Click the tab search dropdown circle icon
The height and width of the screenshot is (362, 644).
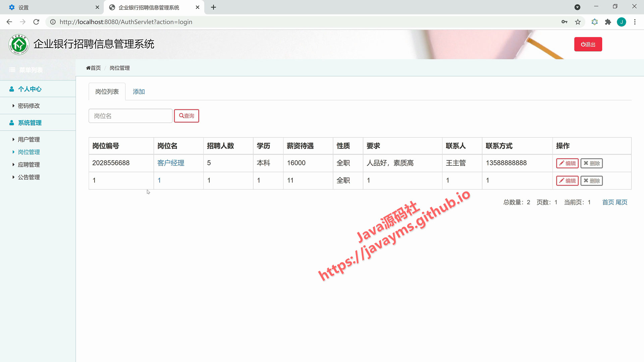[577, 7]
